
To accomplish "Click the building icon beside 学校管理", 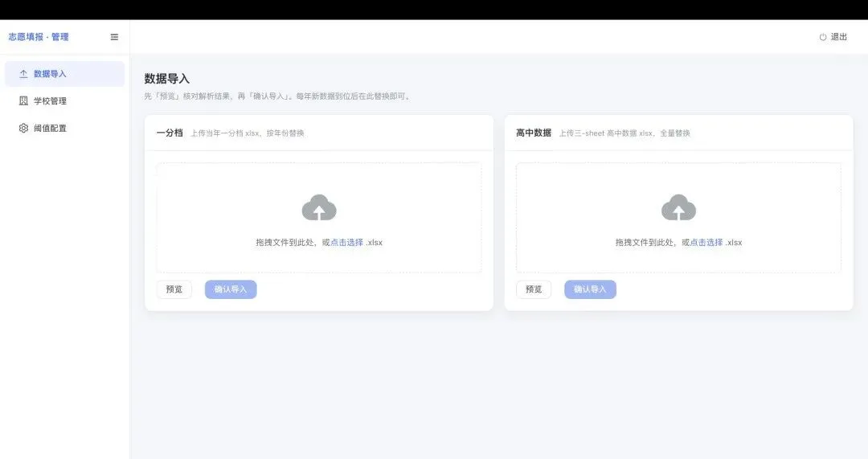I will point(23,100).
